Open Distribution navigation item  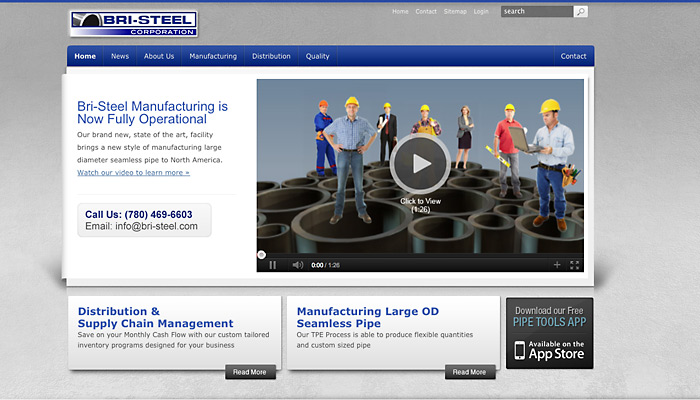271,56
